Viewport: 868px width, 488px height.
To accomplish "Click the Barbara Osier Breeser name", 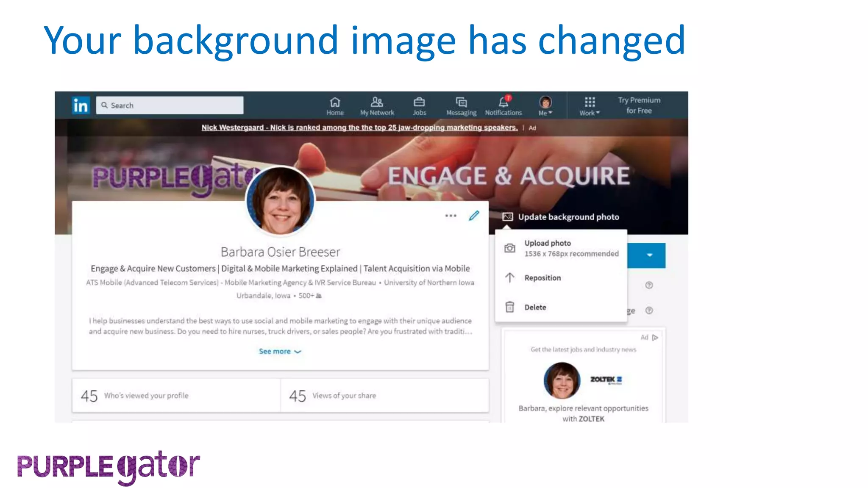I will 280,252.
